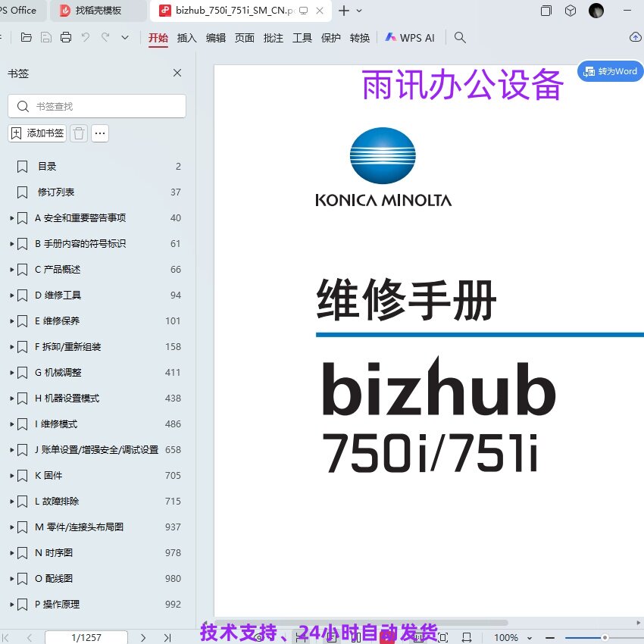The width and height of the screenshot is (644, 644).
Task: Click the zoom out minus button
Action: [549, 637]
